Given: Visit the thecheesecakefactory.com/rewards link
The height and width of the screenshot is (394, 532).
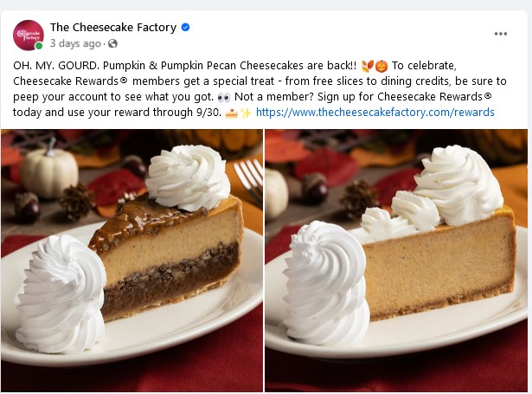Looking at the screenshot, I should (x=375, y=113).
